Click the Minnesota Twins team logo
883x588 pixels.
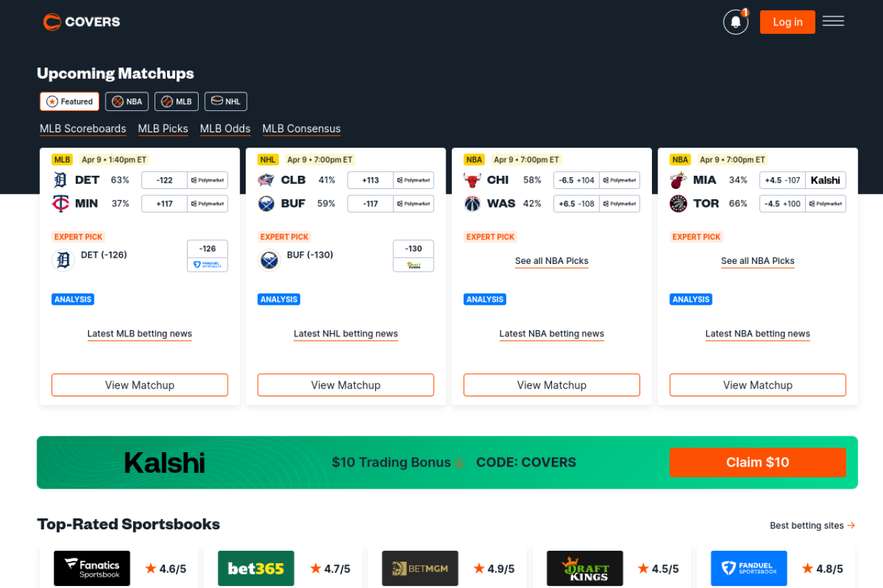point(61,203)
